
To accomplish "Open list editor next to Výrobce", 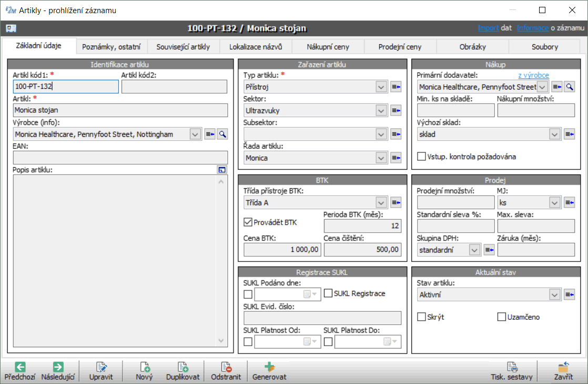I will [210, 134].
